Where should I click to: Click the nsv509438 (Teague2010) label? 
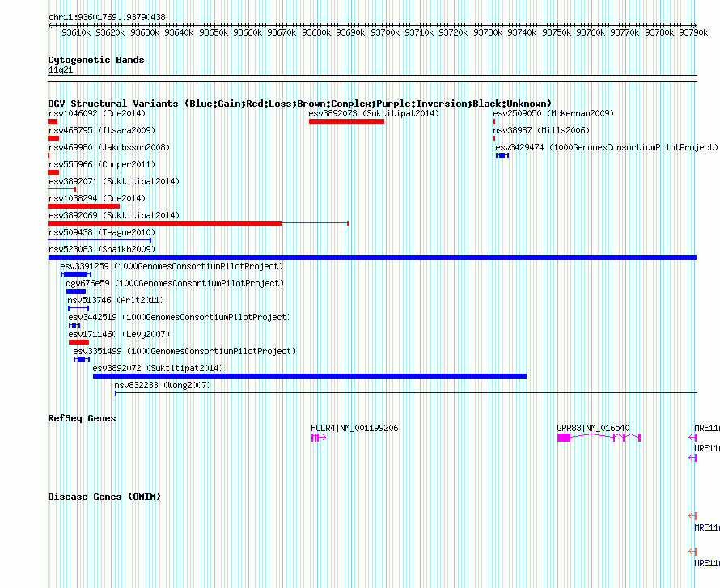pyautogui.click(x=102, y=232)
